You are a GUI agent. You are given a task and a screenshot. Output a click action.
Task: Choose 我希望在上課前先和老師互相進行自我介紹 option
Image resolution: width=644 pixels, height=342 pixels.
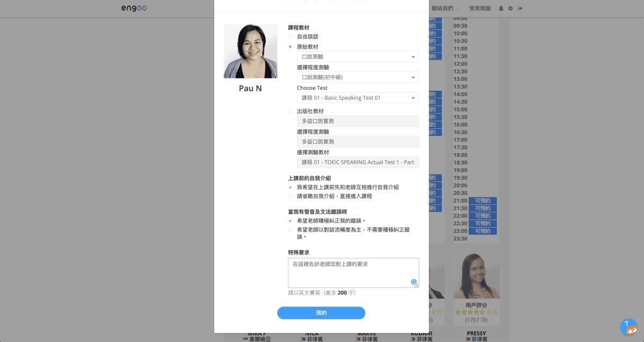coord(290,187)
